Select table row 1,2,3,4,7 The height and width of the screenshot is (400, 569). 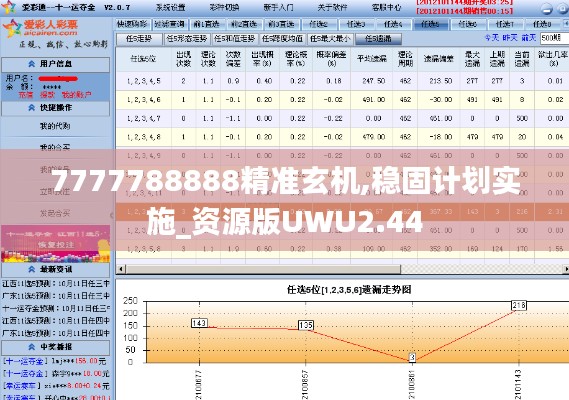(x=342, y=118)
